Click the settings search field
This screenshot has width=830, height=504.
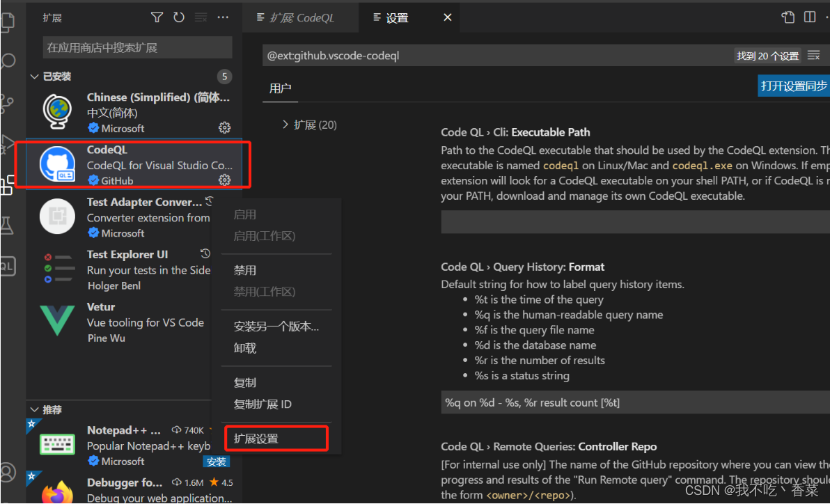click(x=498, y=56)
